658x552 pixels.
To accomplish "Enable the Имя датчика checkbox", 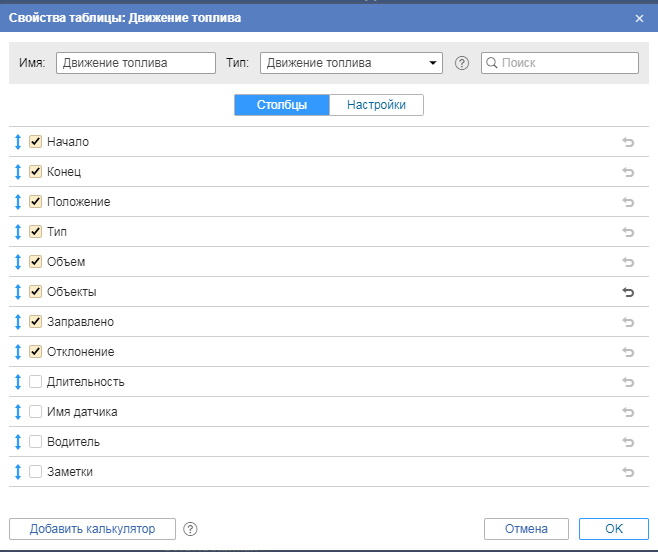I will [x=35, y=412].
